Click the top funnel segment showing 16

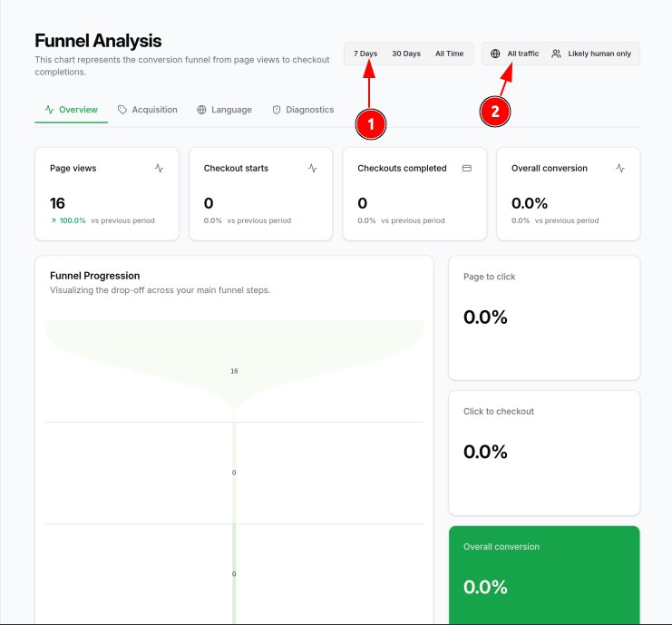click(234, 363)
